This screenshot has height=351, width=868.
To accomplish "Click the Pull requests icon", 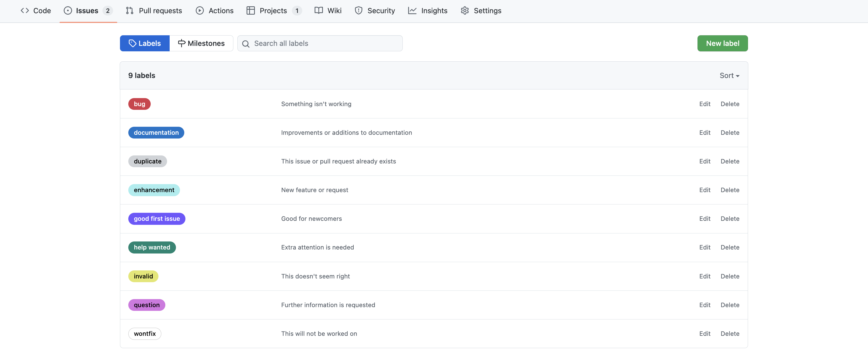I will coord(129,10).
